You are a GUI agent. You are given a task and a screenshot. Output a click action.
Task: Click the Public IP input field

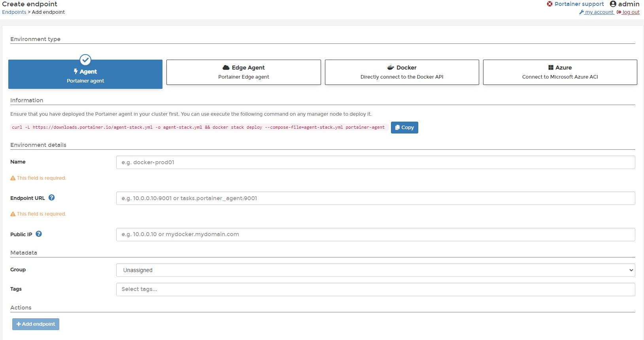376,234
